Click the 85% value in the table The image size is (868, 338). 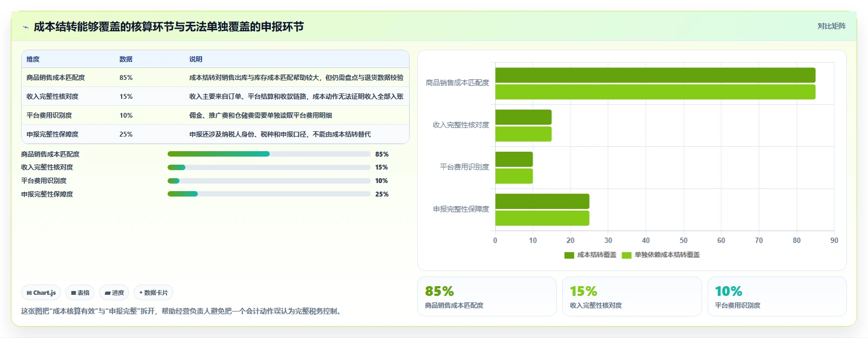point(126,78)
